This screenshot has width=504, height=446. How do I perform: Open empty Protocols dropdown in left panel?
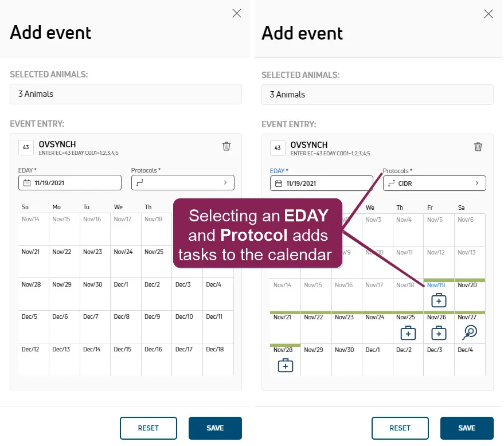point(182,182)
